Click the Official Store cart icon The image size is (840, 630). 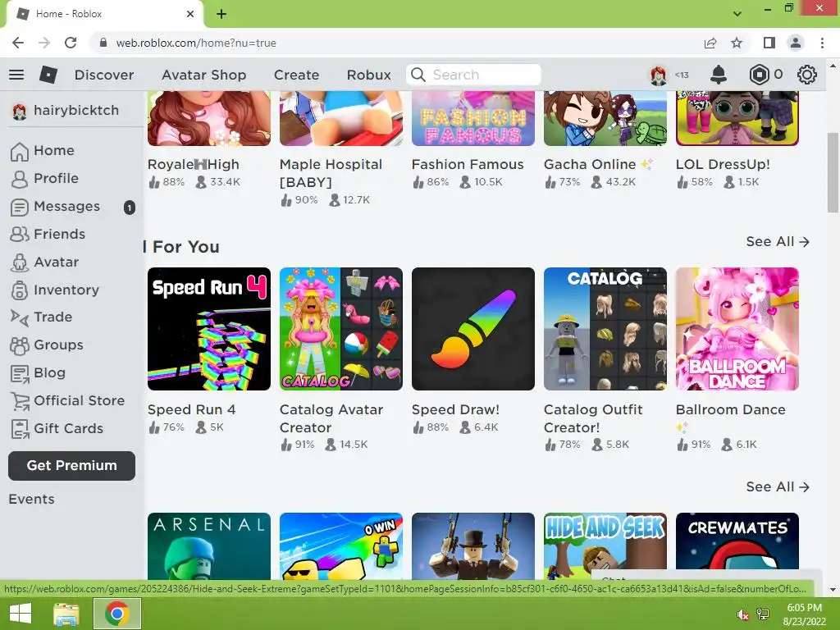pyautogui.click(x=20, y=400)
